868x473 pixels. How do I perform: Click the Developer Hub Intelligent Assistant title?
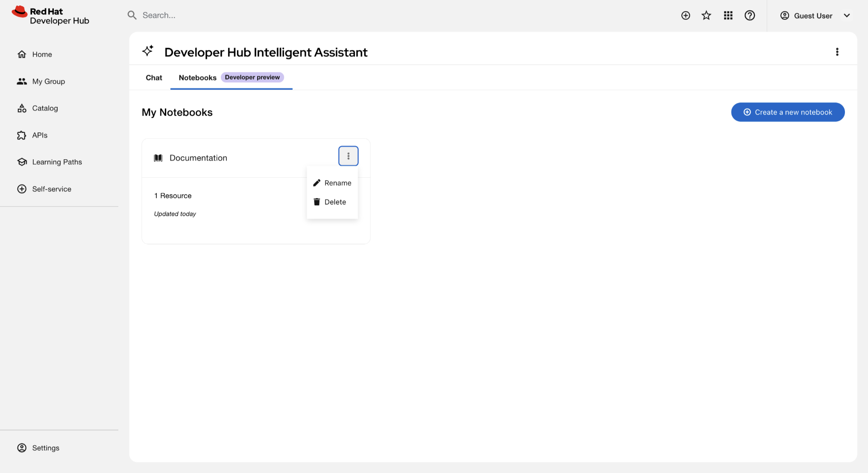click(266, 52)
